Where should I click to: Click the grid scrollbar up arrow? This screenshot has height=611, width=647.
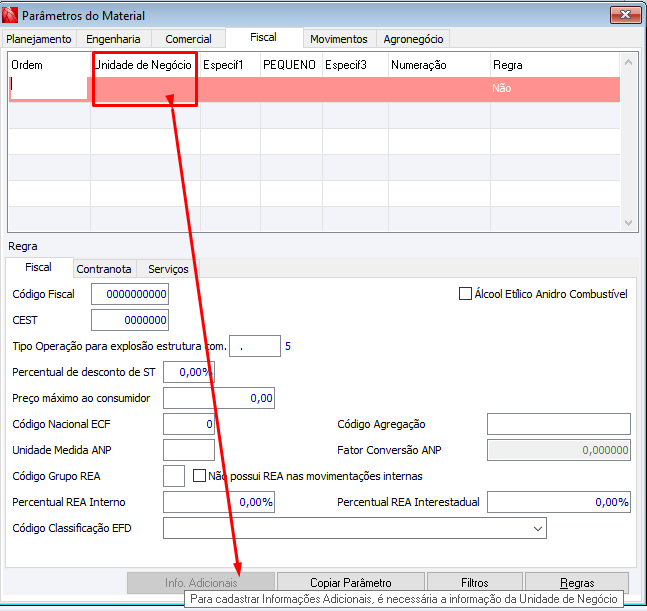click(628, 62)
